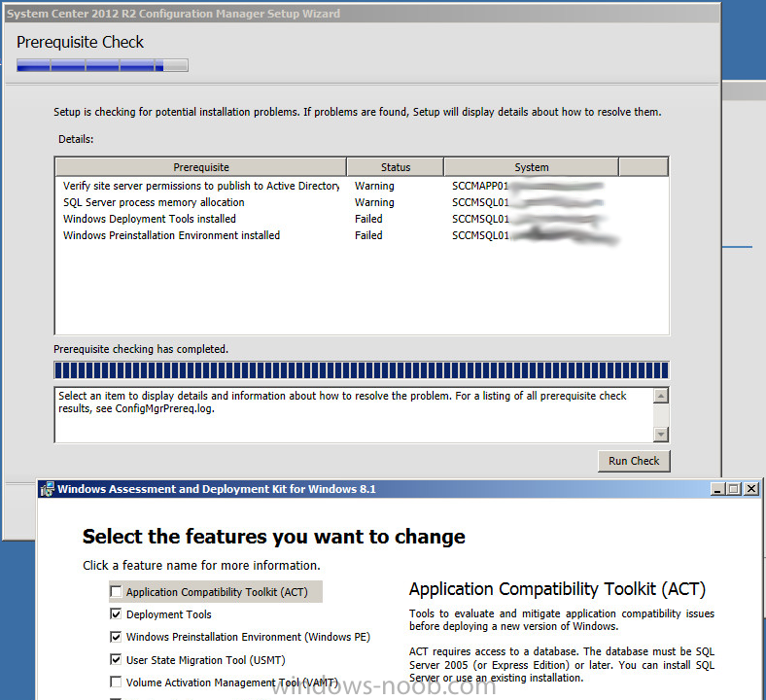Close the Windows ADK window
This screenshot has width=766, height=700.
coord(751,489)
